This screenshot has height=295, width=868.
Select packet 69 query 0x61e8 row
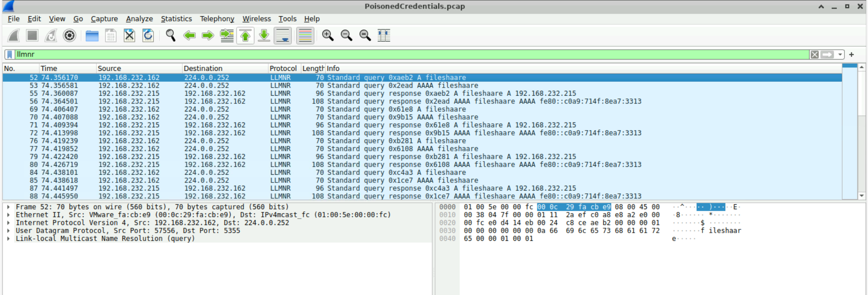coord(422,109)
